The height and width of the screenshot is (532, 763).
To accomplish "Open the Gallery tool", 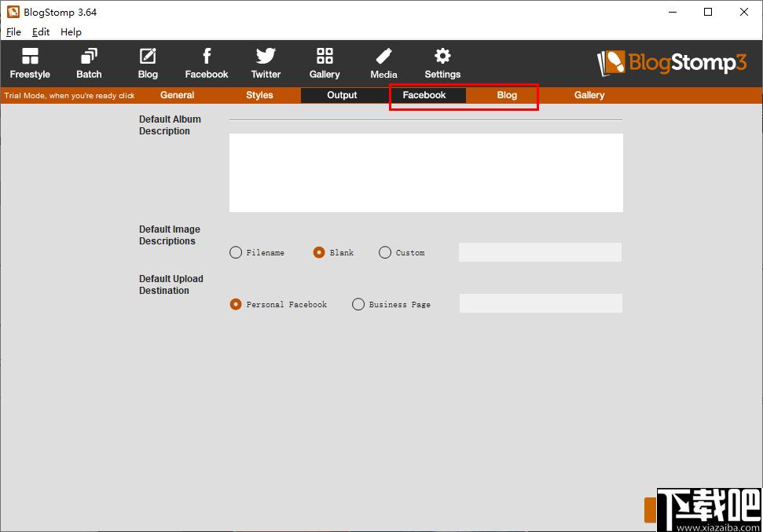I will [x=325, y=64].
